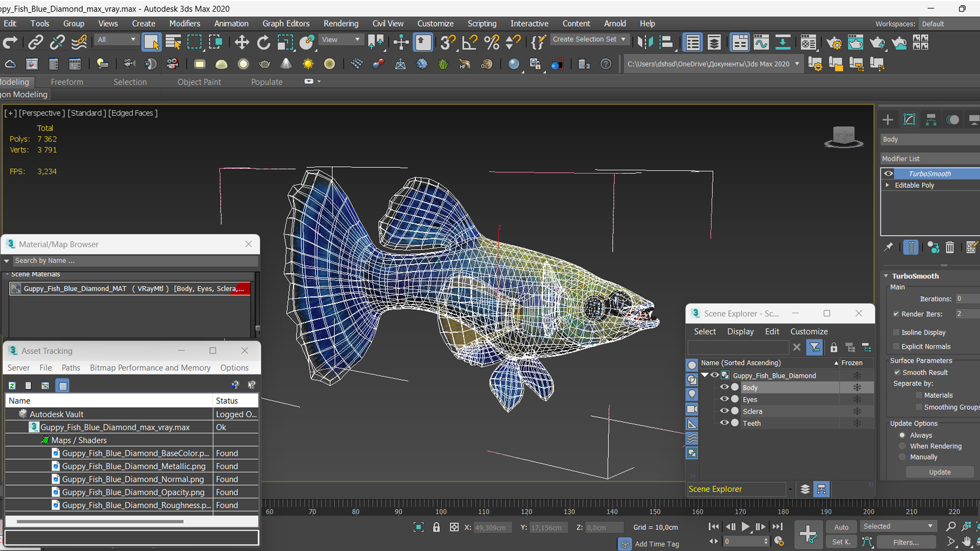980x551 pixels.
Task: Open Select by Name list
Action: (174, 42)
